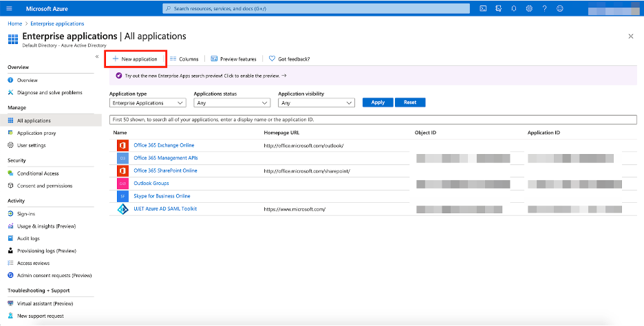Open the Applications status dropdown
Screen dimensions: 644x326
coord(232,102)
